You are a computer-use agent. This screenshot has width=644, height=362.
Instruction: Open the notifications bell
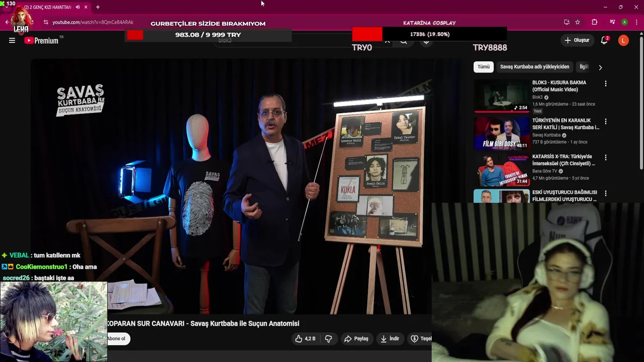pos(604,40)
